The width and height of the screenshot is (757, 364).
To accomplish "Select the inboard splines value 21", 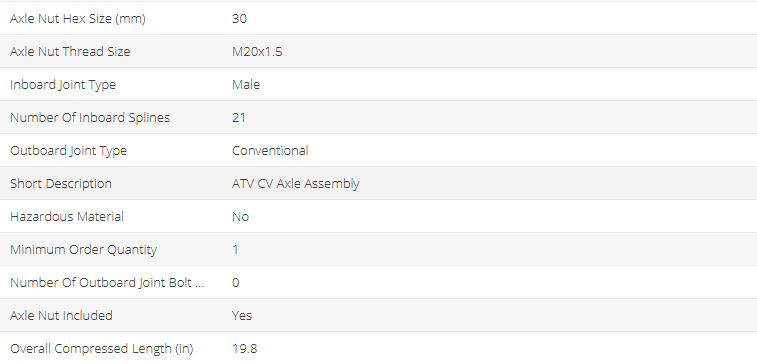I will [x=239, y=118].
